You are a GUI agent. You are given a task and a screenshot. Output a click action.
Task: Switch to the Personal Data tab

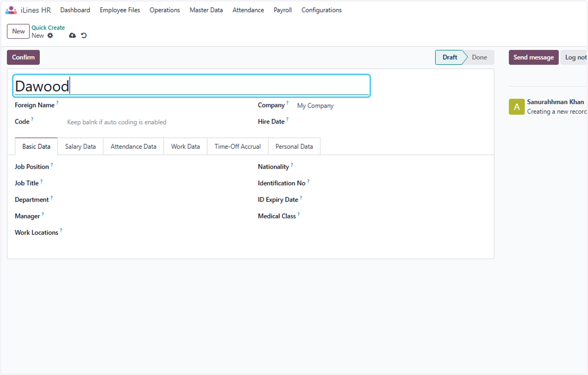tap(294, 147)
